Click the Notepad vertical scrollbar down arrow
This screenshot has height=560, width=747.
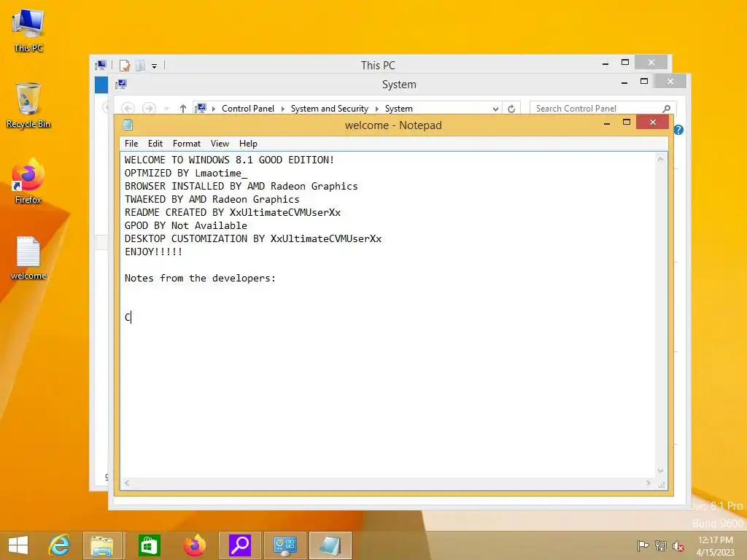(x=660, y=470)
